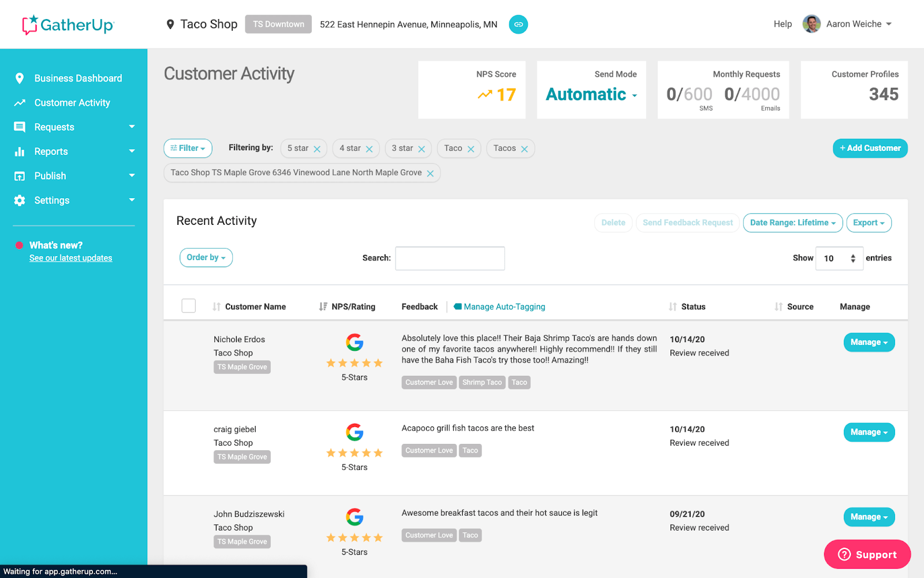Click the Settings gear icon in sidebar
The height and width of the screenshot is (578, 924).
click(20, 200)
